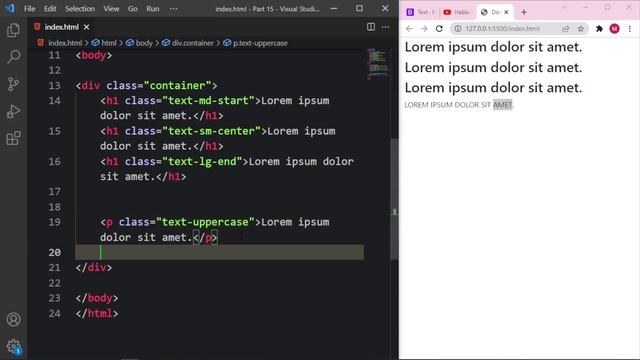Click body breadcrumb item
Viewport: 640px width, 360px height.
pyautogui.click(x=144, y=43)
